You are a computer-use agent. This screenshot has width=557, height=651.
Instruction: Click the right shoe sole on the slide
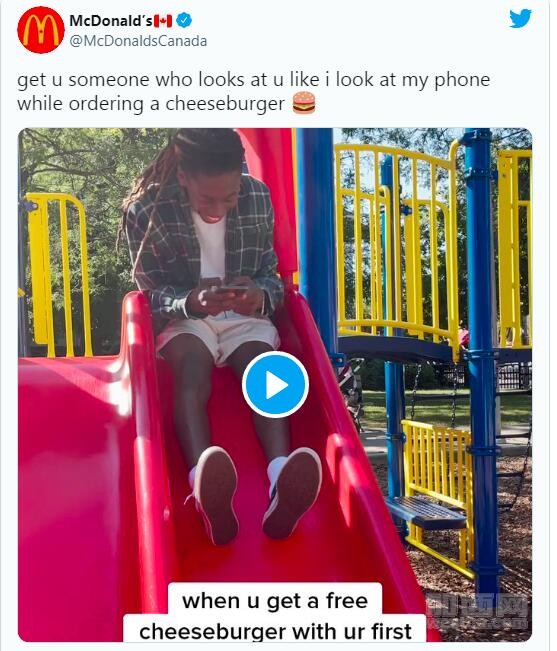[x=293, y=493]
